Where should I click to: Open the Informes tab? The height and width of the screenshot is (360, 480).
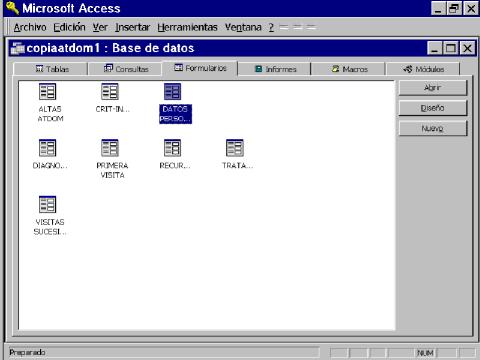coord(275,69)
